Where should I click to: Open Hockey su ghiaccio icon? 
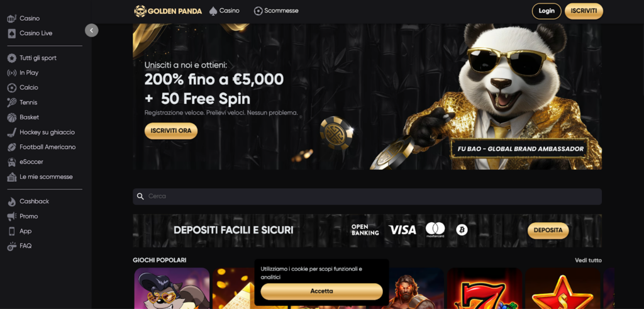tap(12, 132)
